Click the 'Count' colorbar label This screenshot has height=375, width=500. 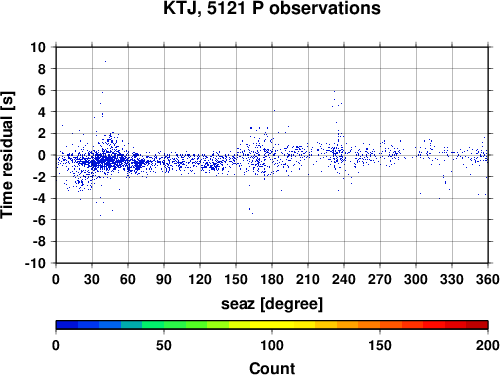click(272, 368)
